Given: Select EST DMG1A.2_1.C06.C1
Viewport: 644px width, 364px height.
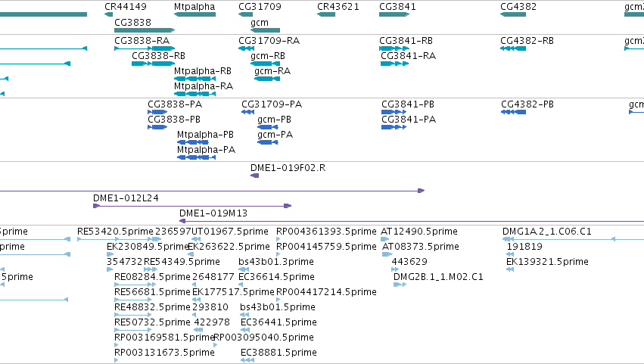Looking at the screenshot, I should tap(547, 232).
